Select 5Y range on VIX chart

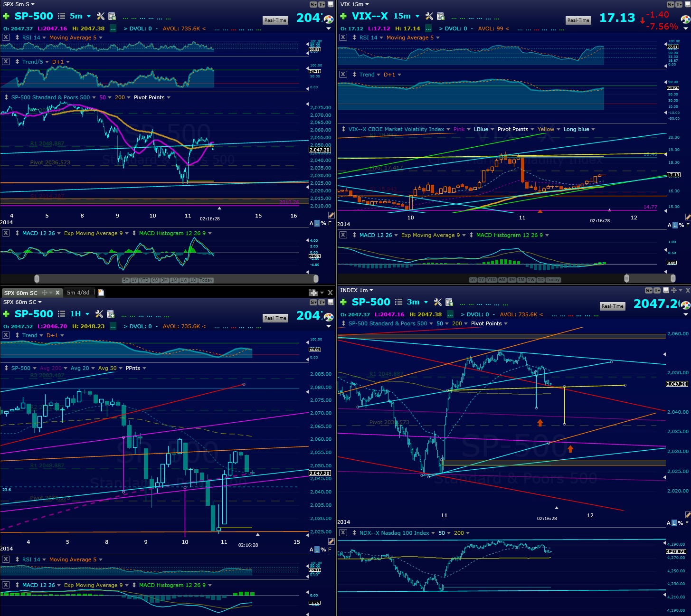click(x=473, y=280)
